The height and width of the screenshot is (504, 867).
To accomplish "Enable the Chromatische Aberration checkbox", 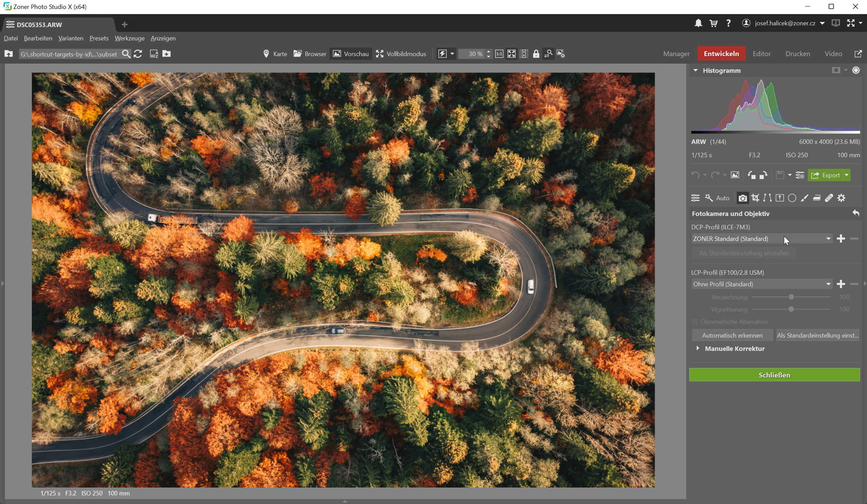I will tap(695, 321).
